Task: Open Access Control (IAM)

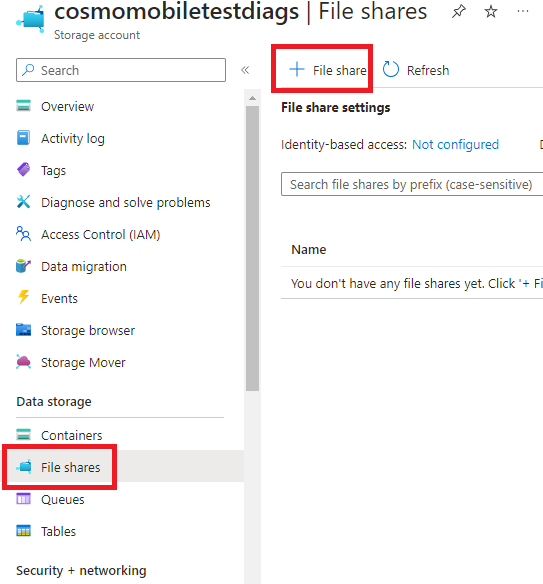Action: 101,235
